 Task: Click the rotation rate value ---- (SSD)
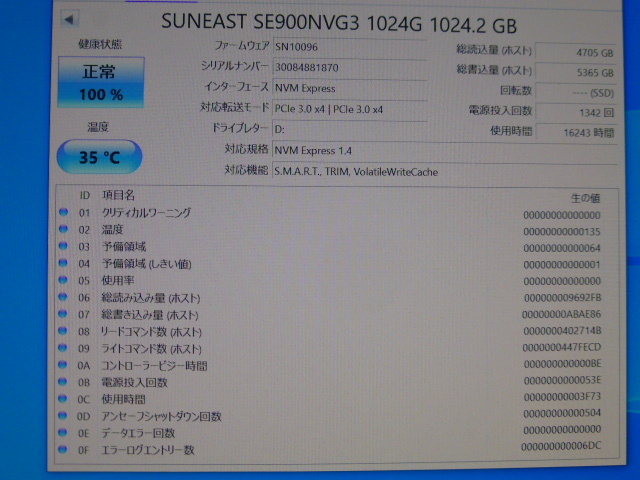point(576,93)
